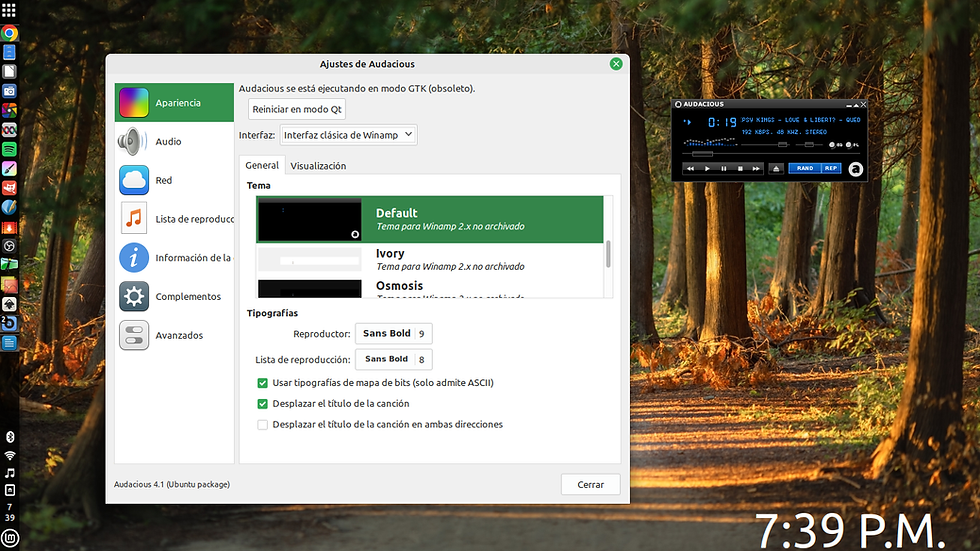Open Inkscape from the dock
Viewport: 980px width, 551px height.
[9, 304]
